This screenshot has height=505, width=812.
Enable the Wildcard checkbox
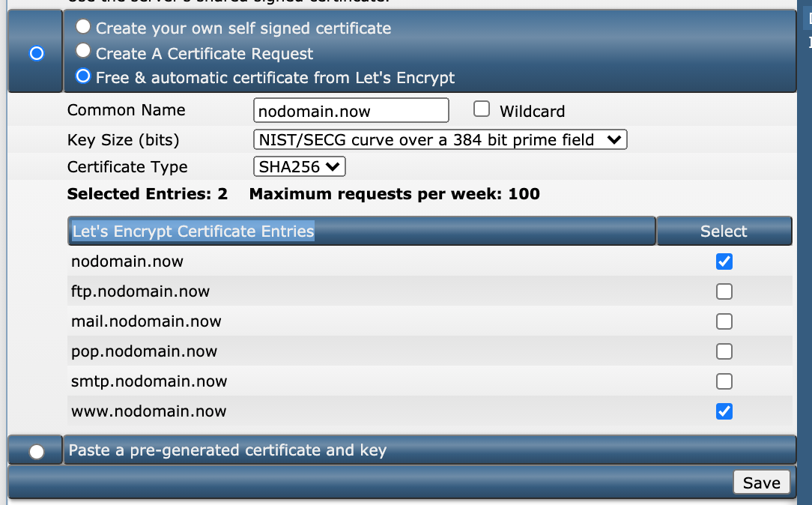click(482, 109)
